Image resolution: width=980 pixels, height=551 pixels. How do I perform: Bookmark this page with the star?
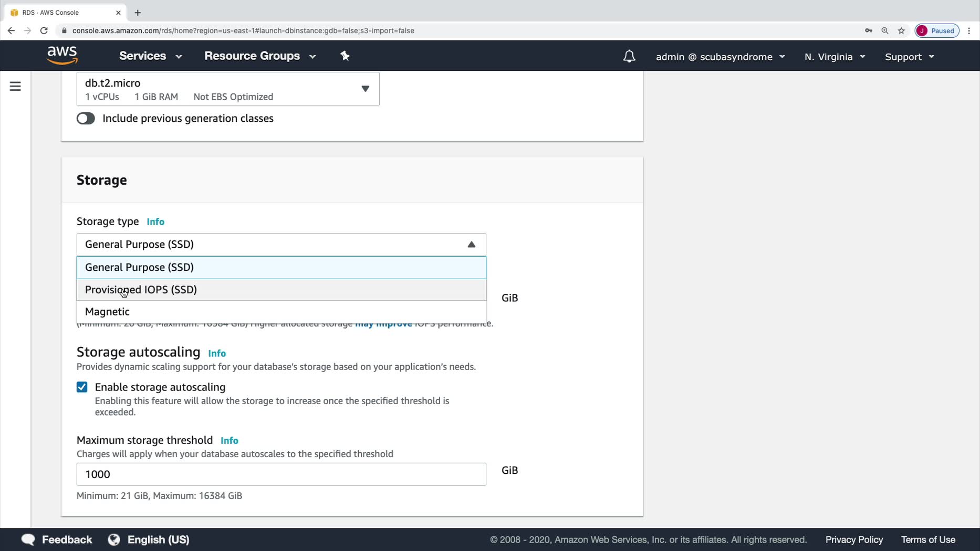click(901, 30)
